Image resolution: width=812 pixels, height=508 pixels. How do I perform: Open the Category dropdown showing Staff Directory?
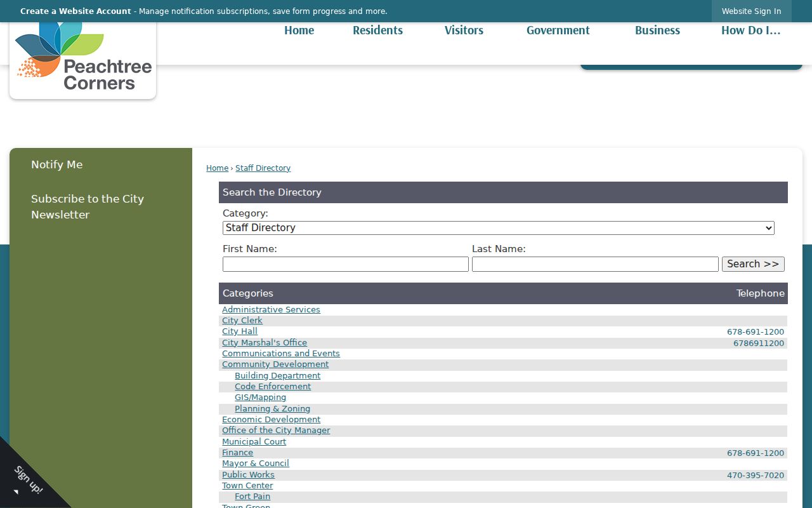point(499,228)
